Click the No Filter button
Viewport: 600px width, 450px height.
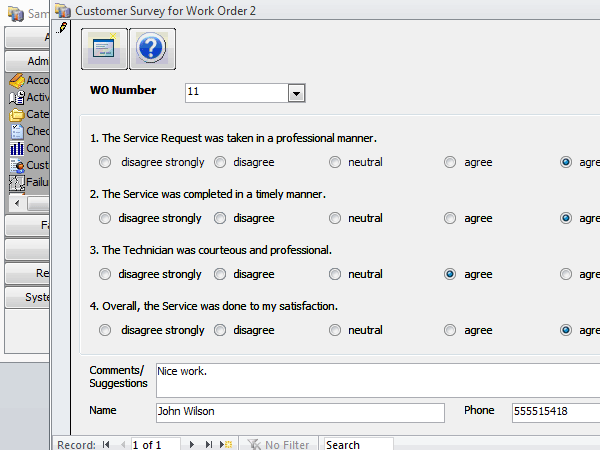(x=278, y=444)
